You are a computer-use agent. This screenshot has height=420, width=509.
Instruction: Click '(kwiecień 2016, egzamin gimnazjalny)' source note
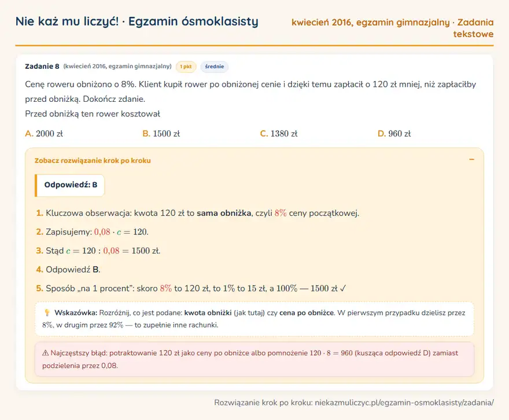(117, 66)
